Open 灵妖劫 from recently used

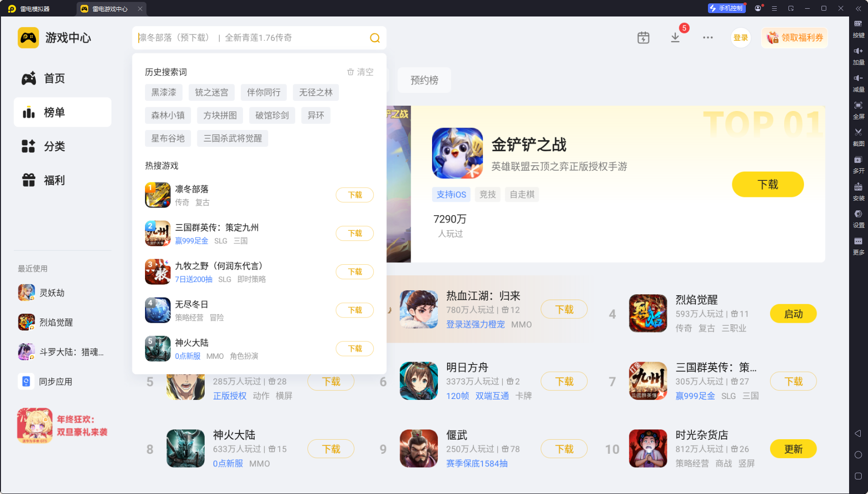click(x=41, y=293)
